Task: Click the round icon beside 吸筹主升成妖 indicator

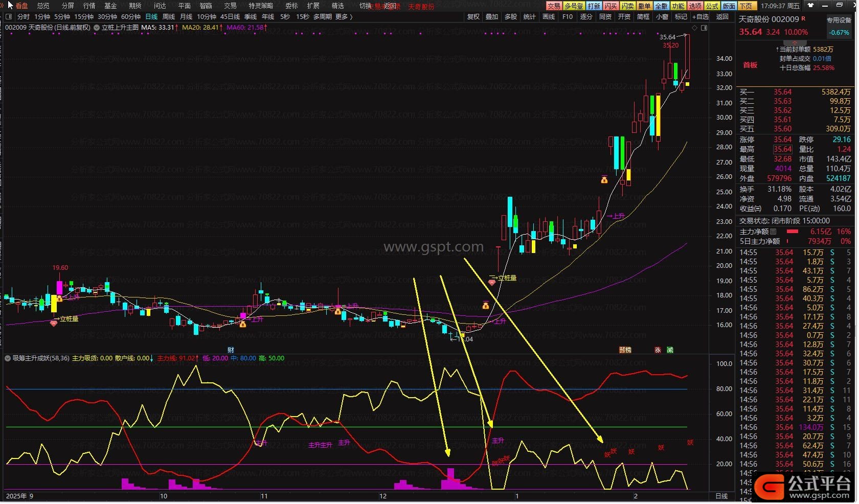Action: tap(8, 358)
